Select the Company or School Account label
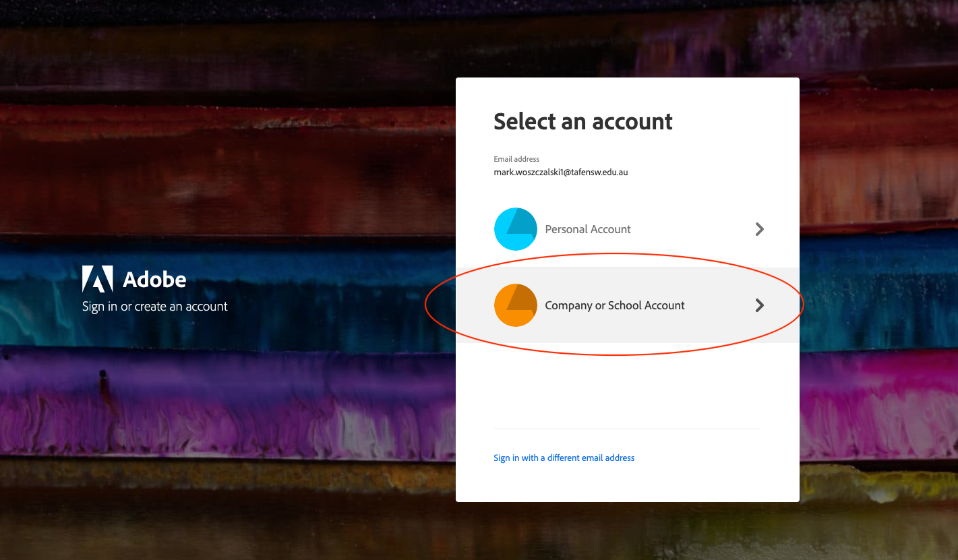 point(614,305)
